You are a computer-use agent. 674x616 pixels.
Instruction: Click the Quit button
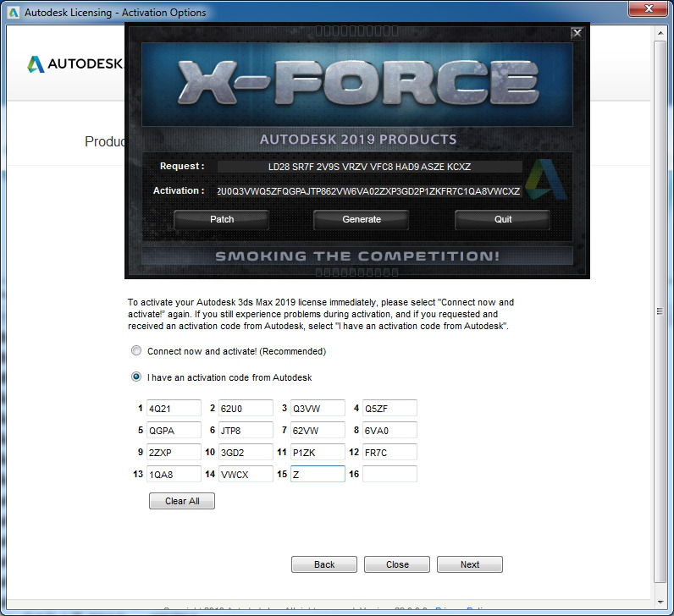click(502, 219)
